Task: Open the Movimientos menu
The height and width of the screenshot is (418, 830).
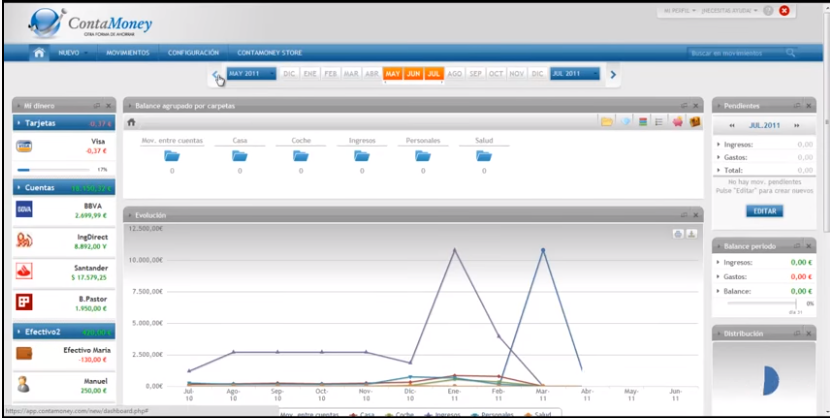Action: (128, 52)
